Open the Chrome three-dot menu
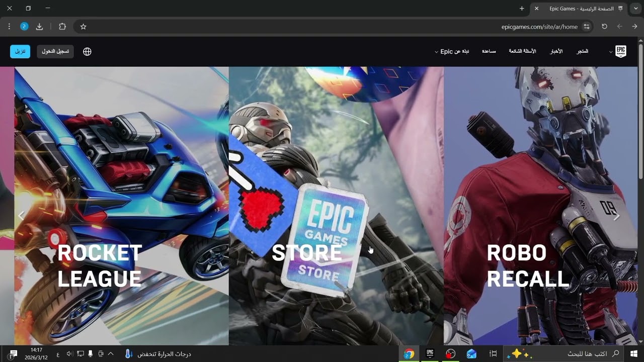 9,27
